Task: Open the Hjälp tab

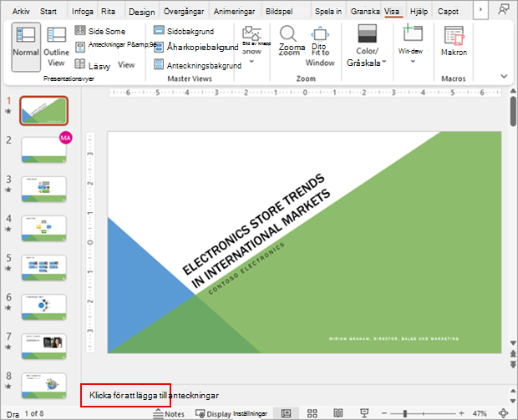Action: coord(419,12)
